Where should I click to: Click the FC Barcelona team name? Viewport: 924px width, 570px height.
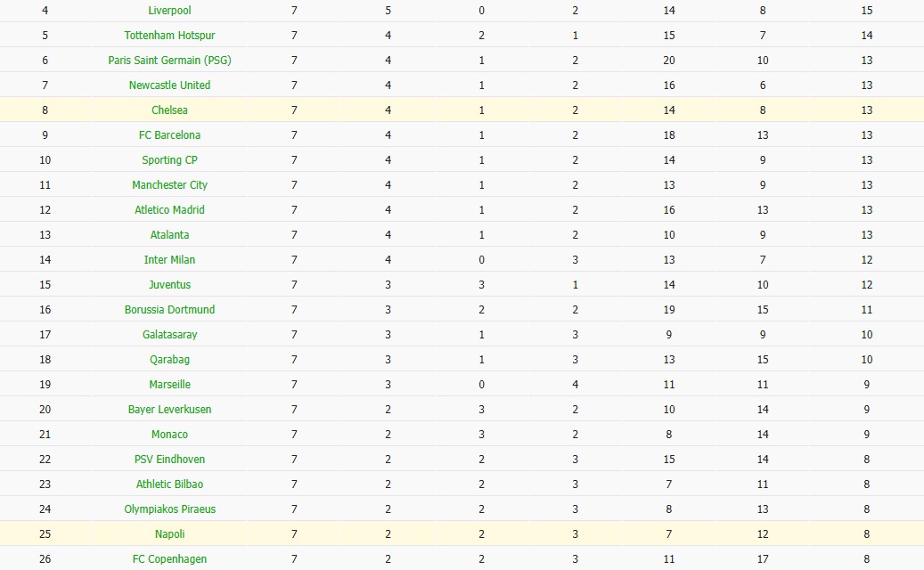(169, 135)
